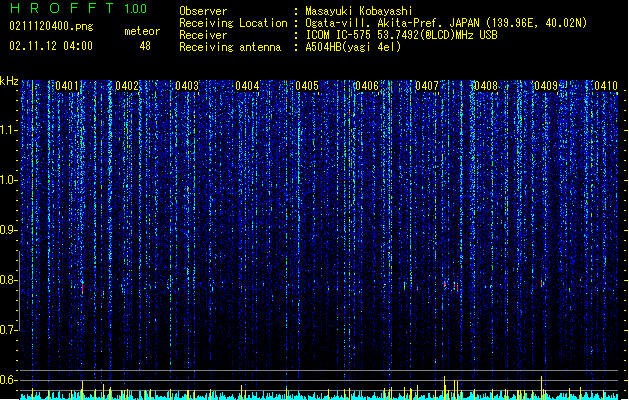Select the file name 0211120400.png
Screen dimensions: 629x400
tap(51, 26)
